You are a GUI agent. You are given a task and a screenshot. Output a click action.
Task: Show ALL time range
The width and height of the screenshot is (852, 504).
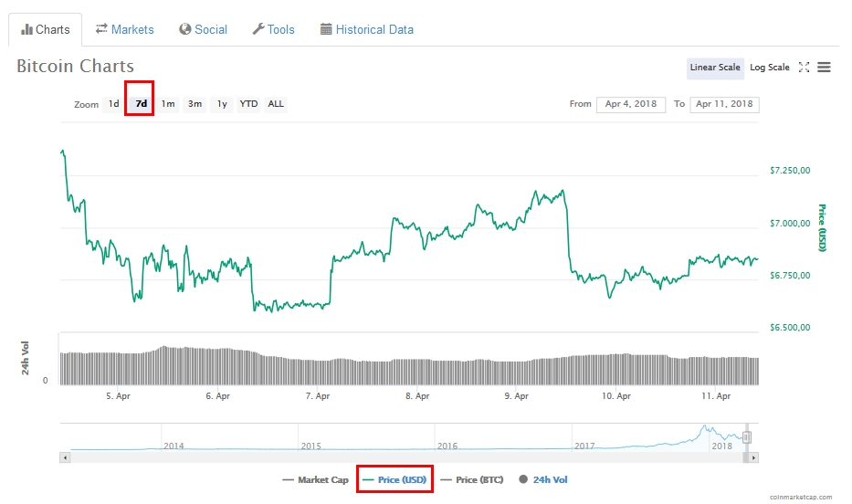pyautogui.click(x=276, y=104)
